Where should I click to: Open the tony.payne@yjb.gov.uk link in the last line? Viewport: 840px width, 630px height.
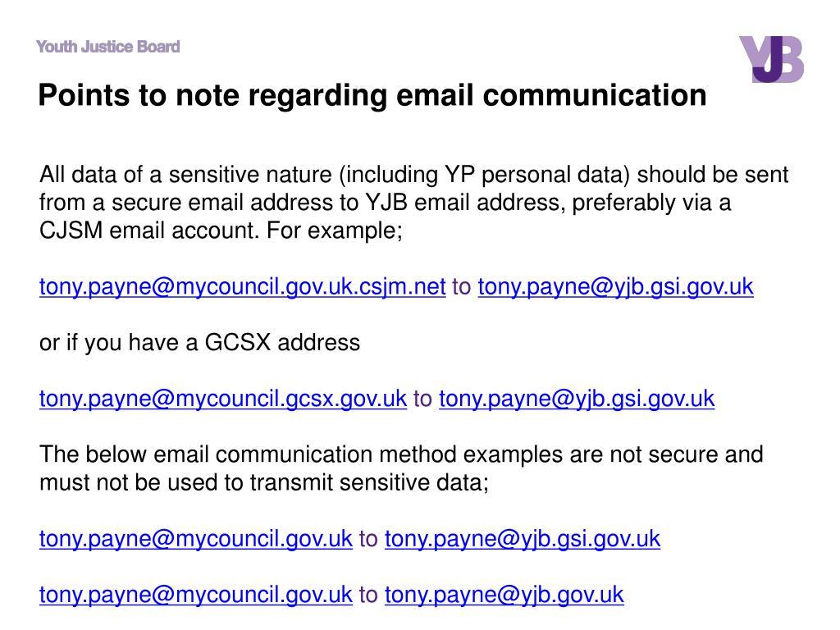tap(504, 595)
